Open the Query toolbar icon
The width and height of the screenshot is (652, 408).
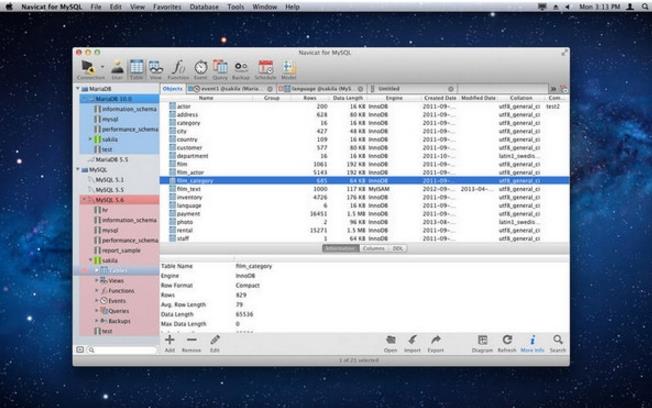[220, 67]
